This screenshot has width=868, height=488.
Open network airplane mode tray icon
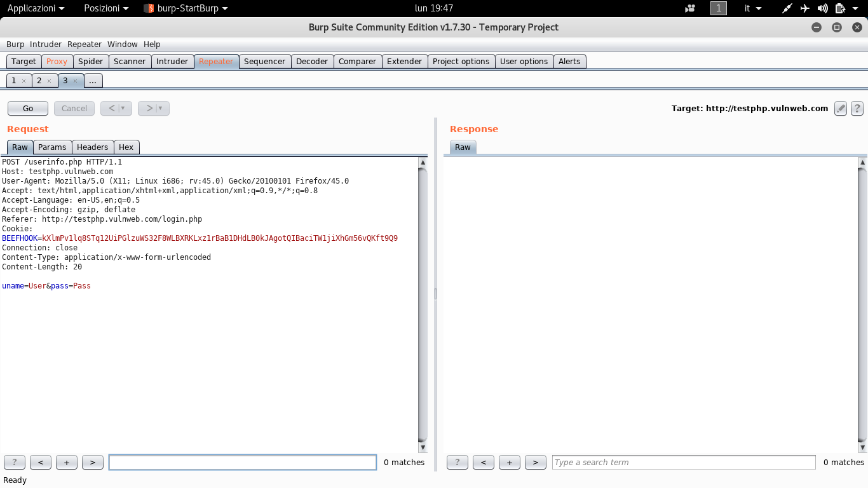point(805,8)
